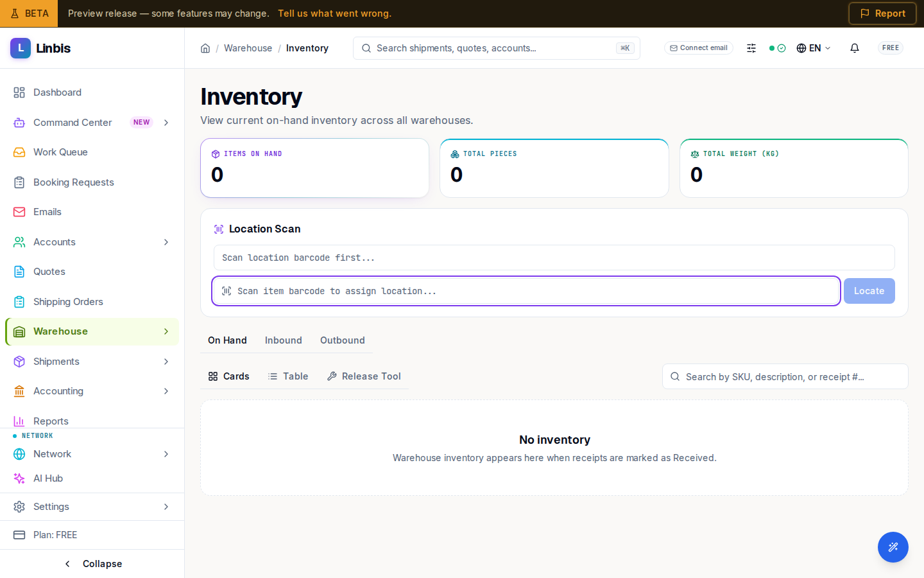This screenshot has width=924, height=578.
Task: Click the green status indicator icon
Action: tap(777, 48)
